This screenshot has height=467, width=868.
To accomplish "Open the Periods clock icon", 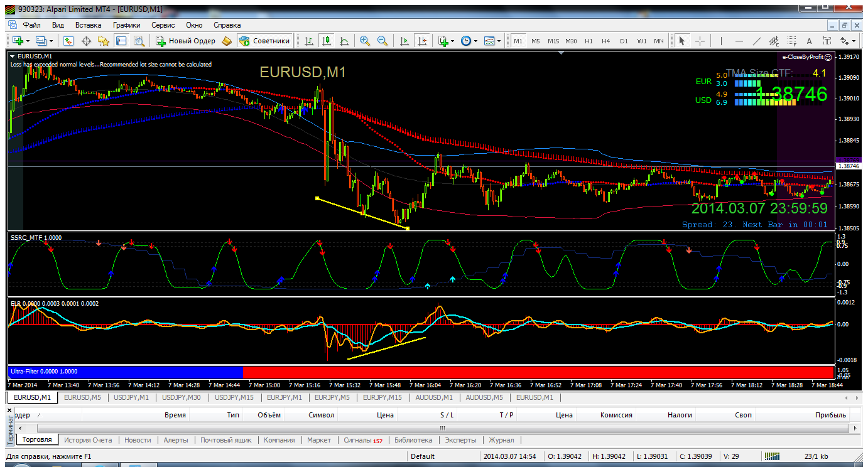I will pyautogui.click(x=466, y=41).
